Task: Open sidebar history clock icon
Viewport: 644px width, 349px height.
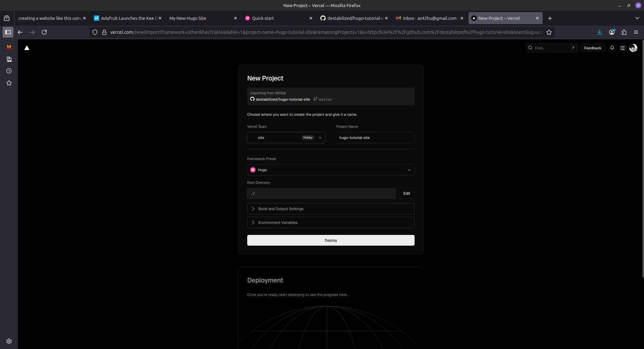Action: tap(9, 71)
